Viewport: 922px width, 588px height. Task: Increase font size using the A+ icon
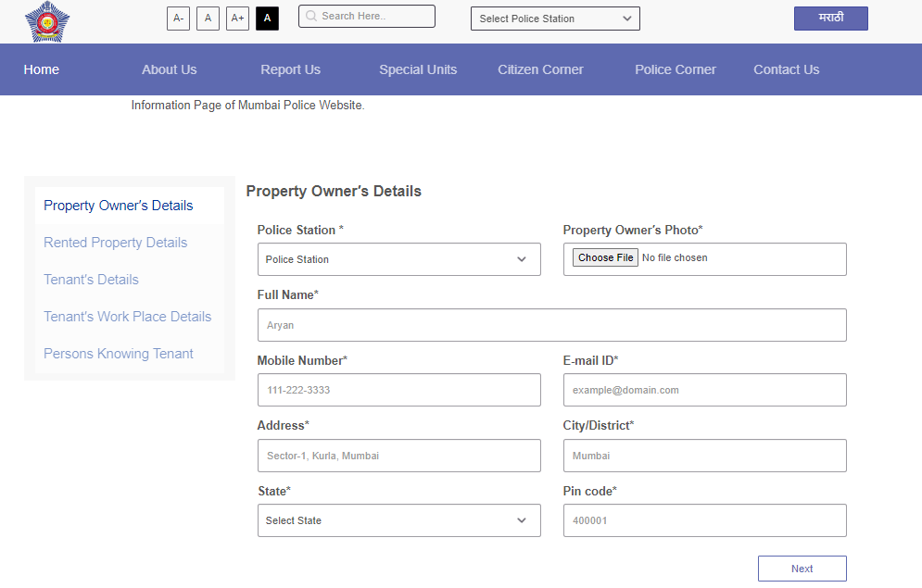click(x=237, y=18)
